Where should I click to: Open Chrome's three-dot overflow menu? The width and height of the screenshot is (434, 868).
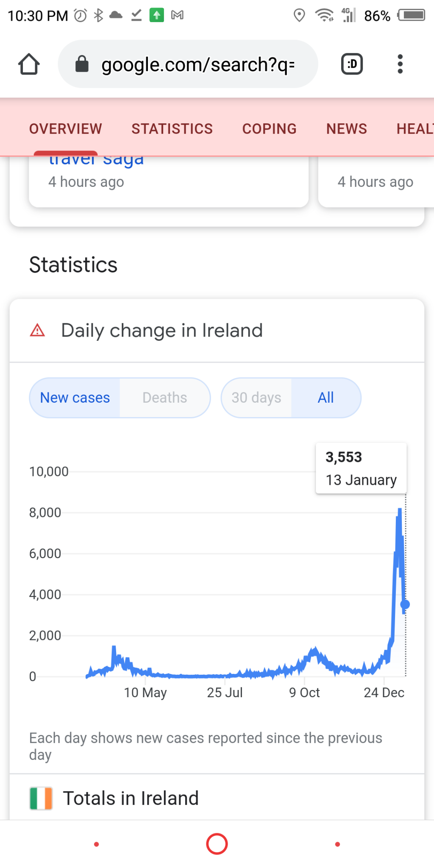[x=400, y=64]
